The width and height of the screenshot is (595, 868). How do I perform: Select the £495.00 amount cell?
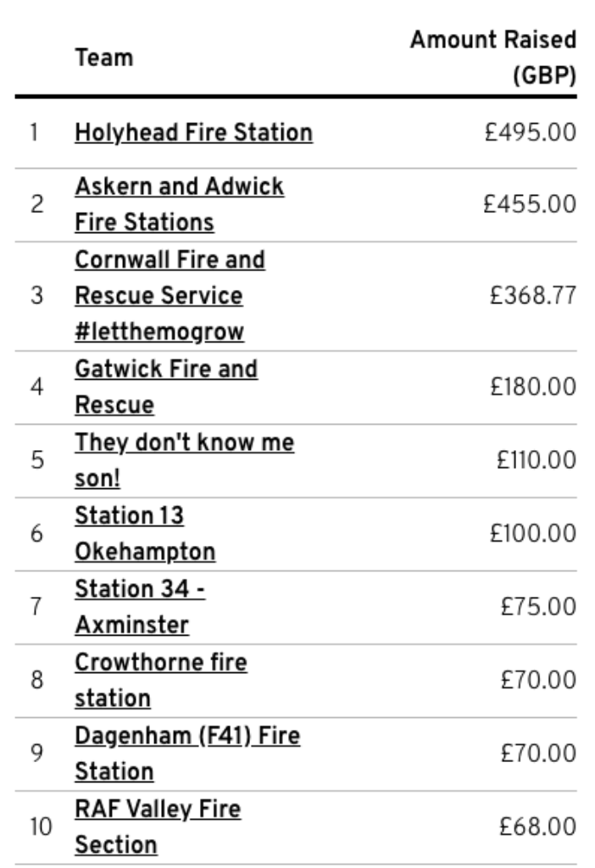(531, 133)
